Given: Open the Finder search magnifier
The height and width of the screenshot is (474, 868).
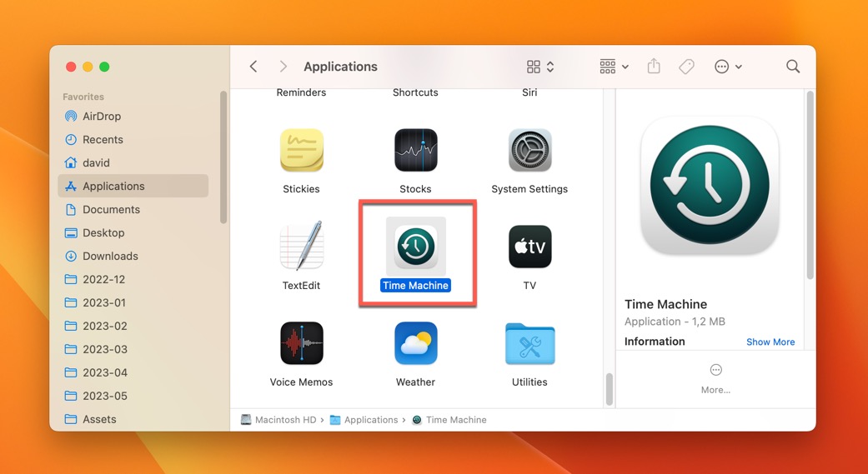Looking at the screenshot, I should 793,67.
